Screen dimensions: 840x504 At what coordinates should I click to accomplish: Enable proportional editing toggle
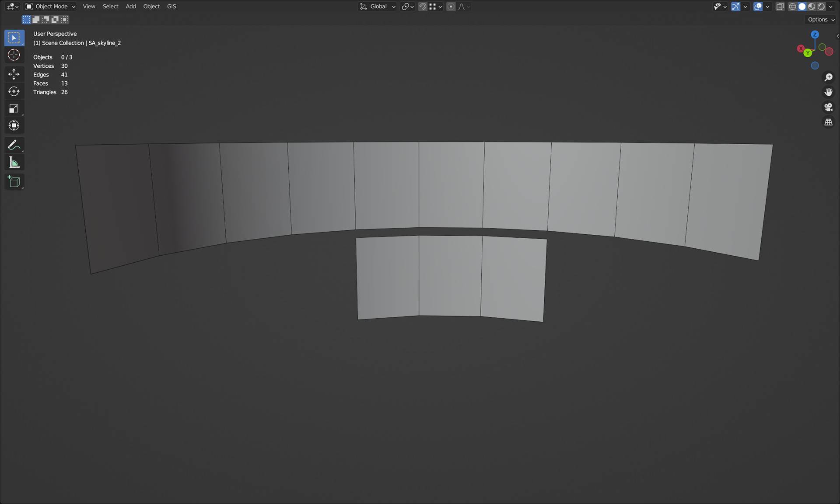(451, 7)
